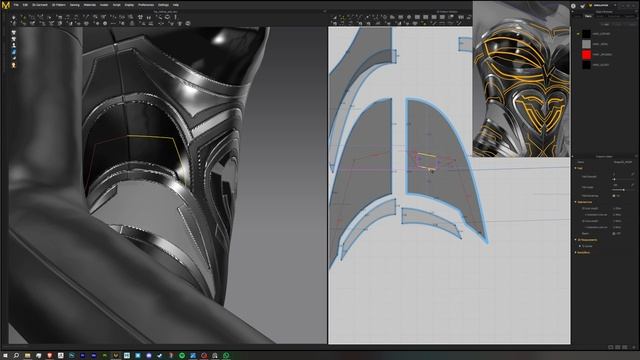Open the Help menu
Screen dimensions: 640x360
176,5
